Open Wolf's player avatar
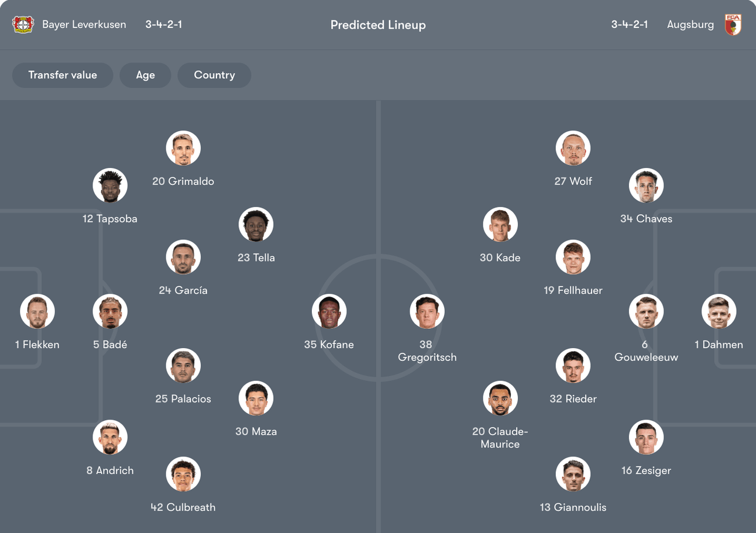Screen dimensions: 756x533 (x=573, y=148)
